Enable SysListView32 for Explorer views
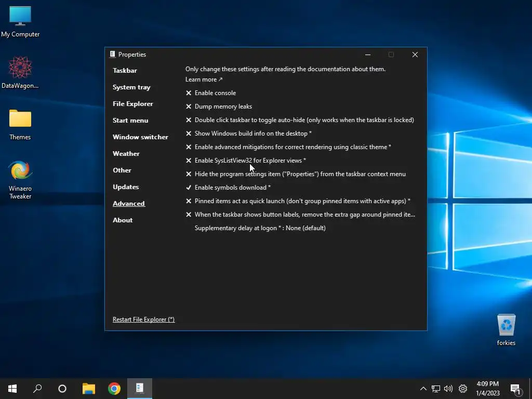532x399 pixels. tap(246, 161)
